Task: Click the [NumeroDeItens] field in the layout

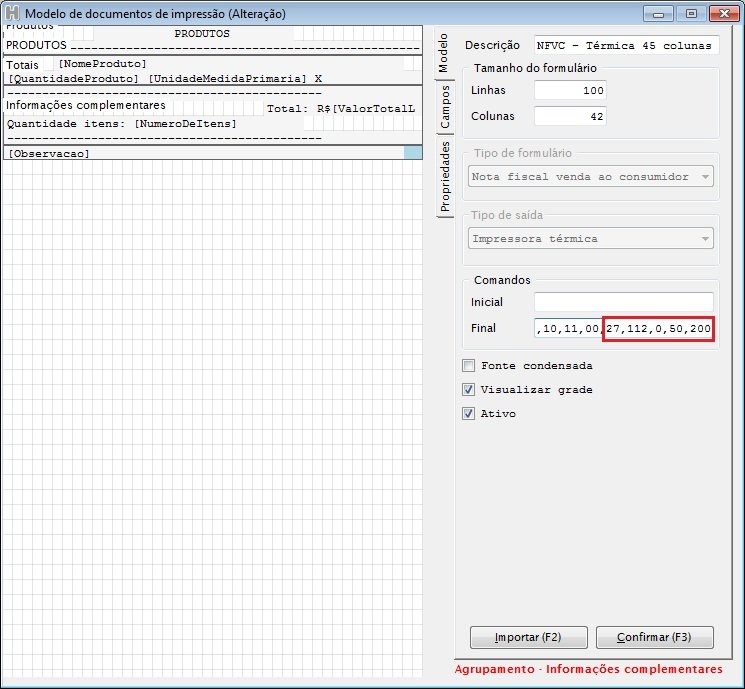Action: [x=186, y=124]
